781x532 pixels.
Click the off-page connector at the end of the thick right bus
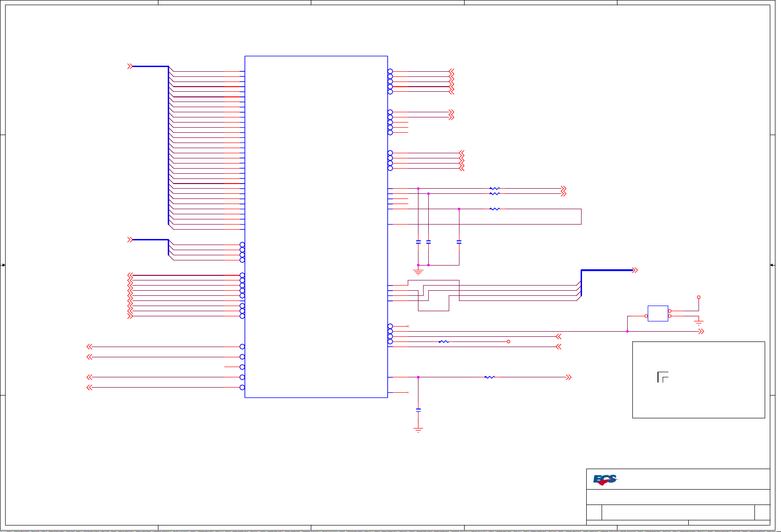point(635,270)
